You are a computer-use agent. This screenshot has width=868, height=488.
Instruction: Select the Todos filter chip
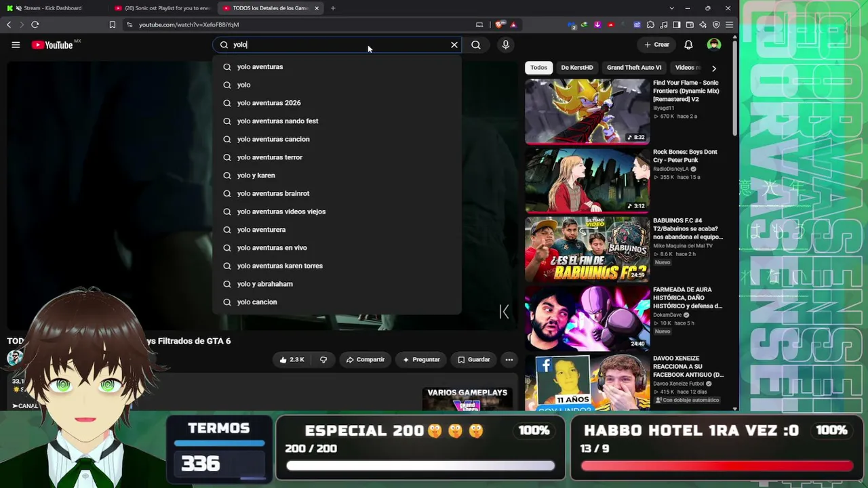click(538, 68)
